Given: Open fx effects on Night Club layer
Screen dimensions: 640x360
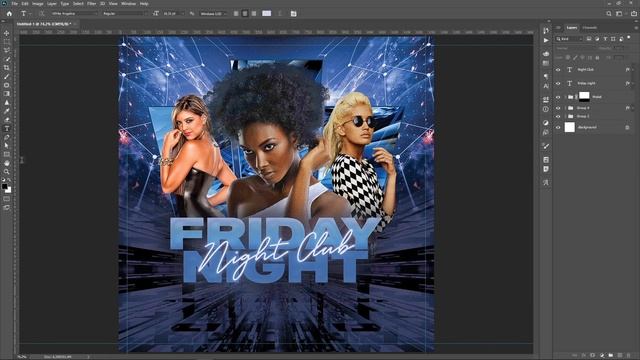Looking at the screenshot, I should [627, 70].
